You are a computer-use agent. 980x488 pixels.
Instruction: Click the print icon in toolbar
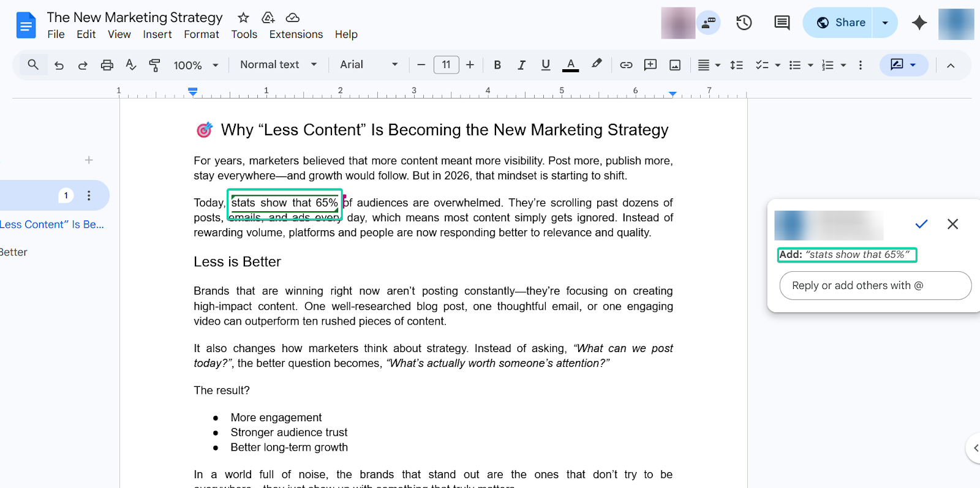click(107, 65)
